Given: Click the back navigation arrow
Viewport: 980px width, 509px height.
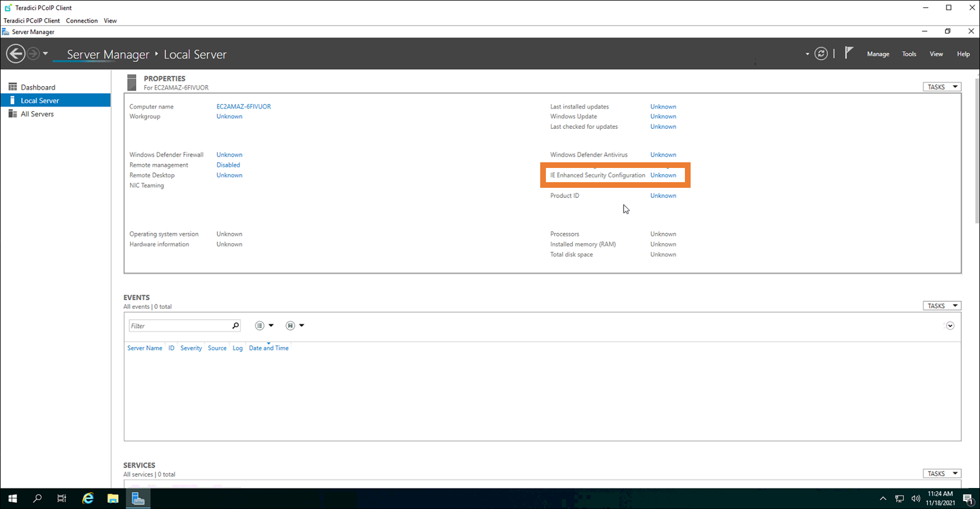Looking at the screenshot, I should coord(15,54).
